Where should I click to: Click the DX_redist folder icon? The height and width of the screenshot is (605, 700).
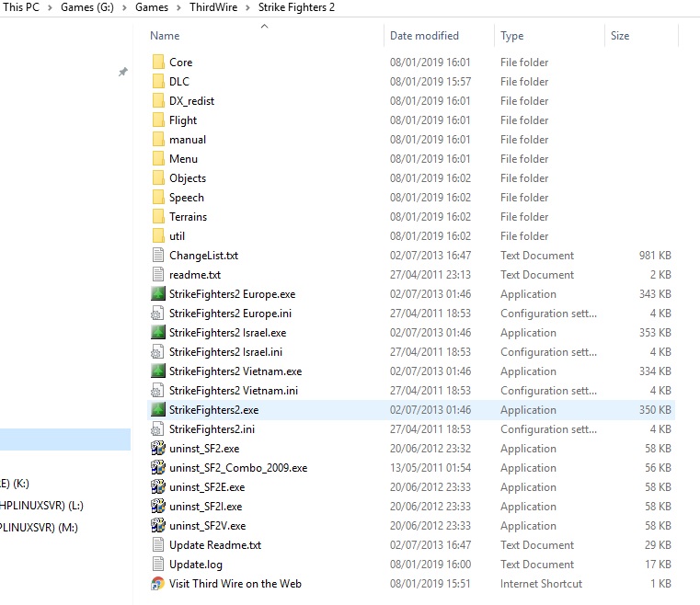(158, 101)
